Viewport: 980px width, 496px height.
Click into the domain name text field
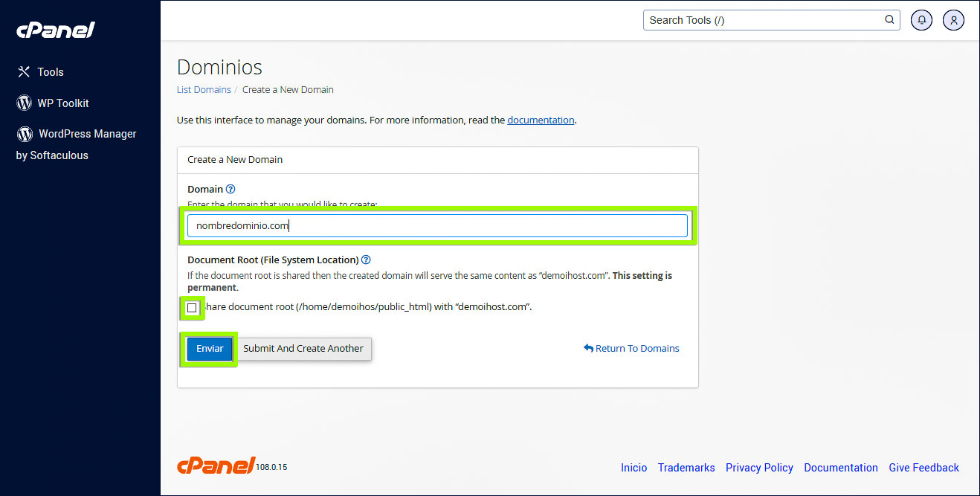pos(437,226)
